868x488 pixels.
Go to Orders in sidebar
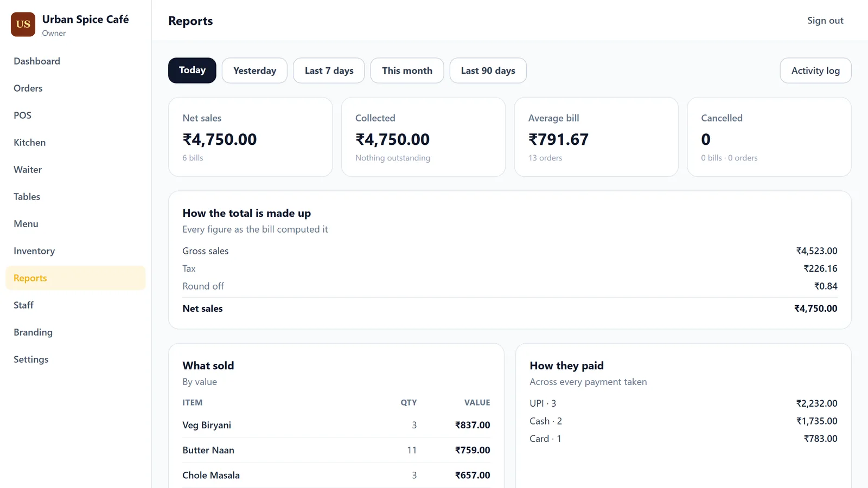[x=75, y=88]
